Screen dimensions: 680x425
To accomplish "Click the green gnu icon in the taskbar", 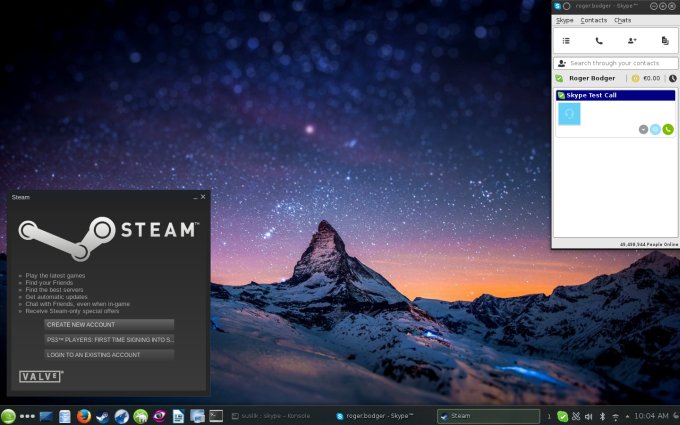I will click(x=141, y=416).
